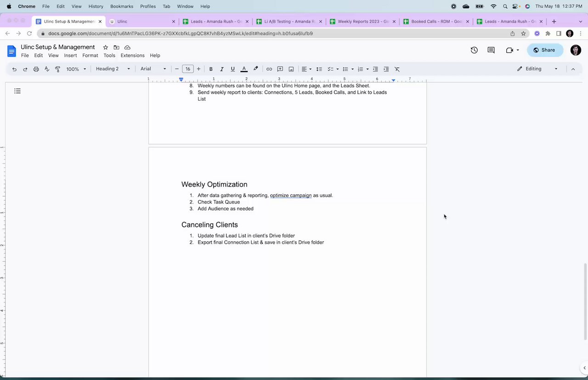Add a comment from the toolbar
Screen dimensions: 588x380
(280, 69)
